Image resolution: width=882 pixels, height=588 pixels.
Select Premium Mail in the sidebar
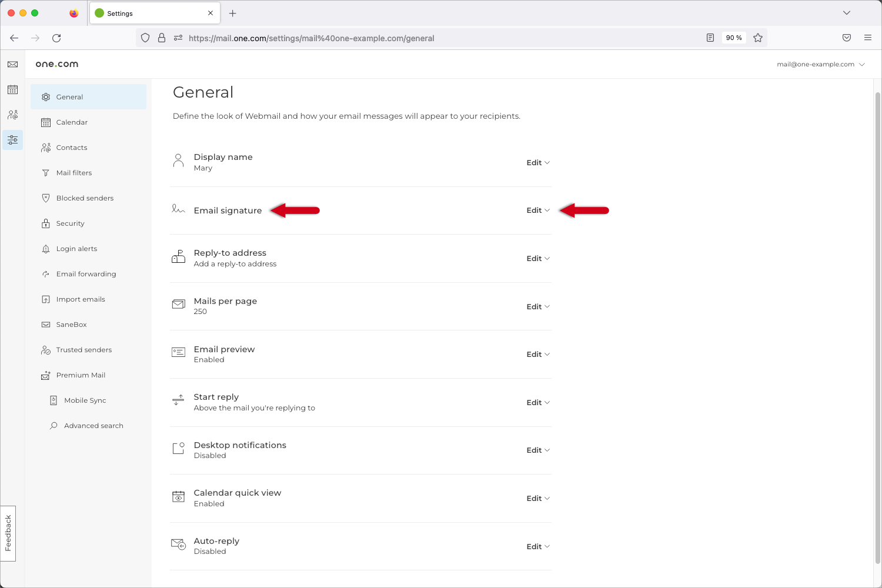click(x=81, y=375)
